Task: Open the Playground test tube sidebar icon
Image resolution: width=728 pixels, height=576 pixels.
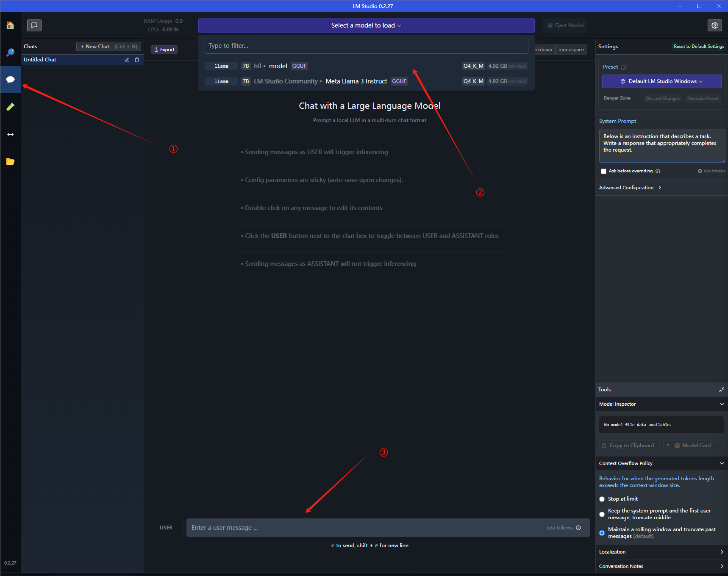Action: pyautogui.click(x=10, y=107)
